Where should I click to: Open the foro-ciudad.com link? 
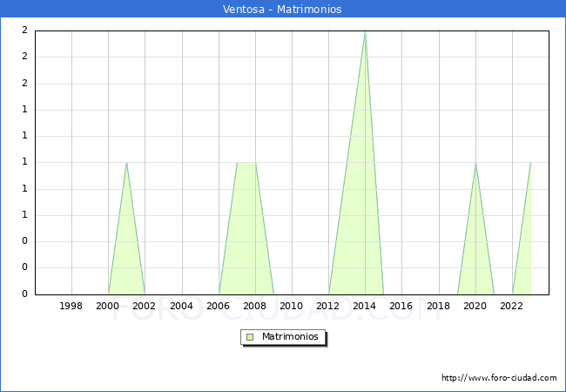(499, 378)
